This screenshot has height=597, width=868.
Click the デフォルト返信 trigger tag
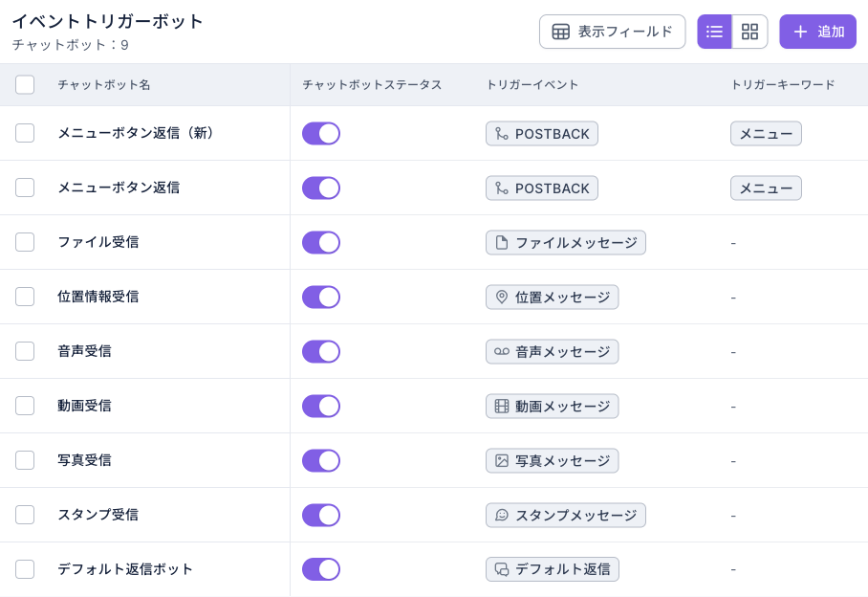click(553, 569)
